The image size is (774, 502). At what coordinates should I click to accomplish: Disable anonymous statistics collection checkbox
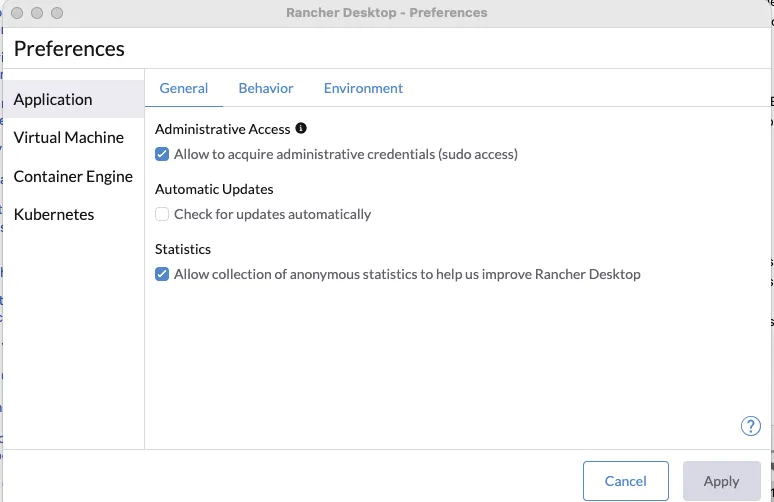[162, 274]
